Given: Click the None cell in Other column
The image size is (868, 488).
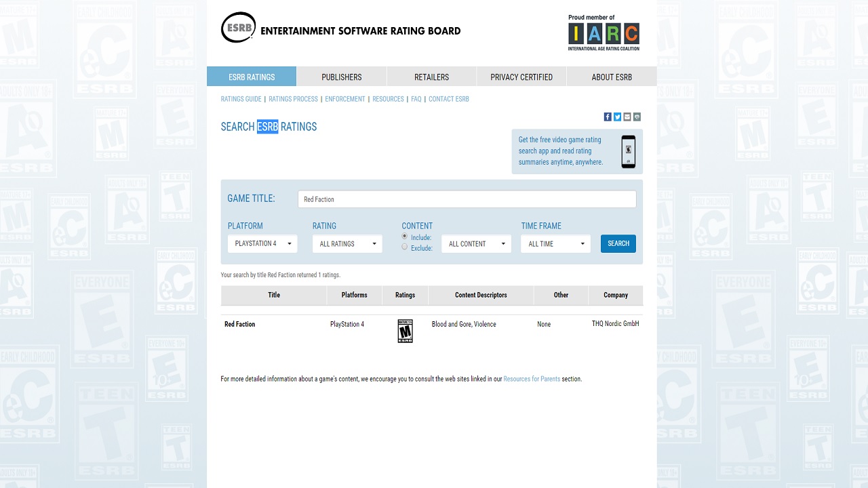Looking at the screenshot, I should (x=544, y=324).
